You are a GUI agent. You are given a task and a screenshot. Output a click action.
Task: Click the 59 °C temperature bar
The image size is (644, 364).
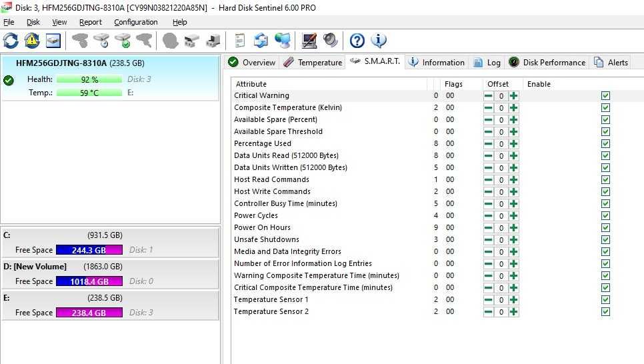(x=89, y=93)
